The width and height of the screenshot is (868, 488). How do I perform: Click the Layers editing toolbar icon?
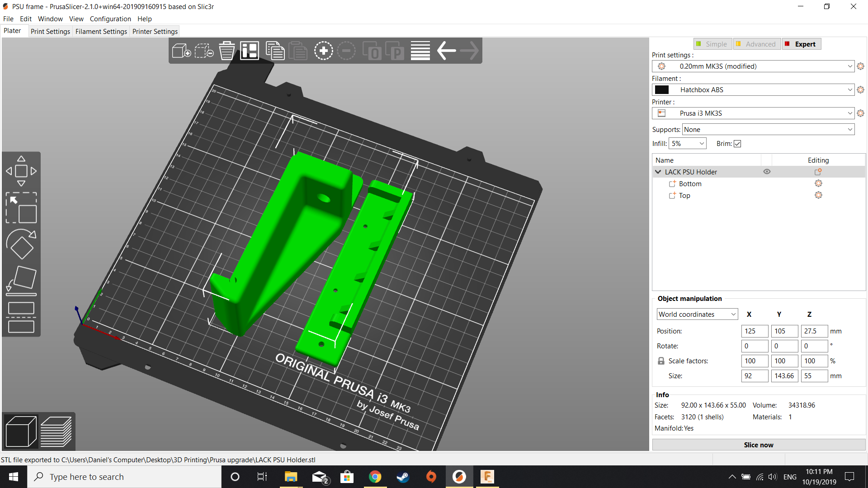[420, 51]
